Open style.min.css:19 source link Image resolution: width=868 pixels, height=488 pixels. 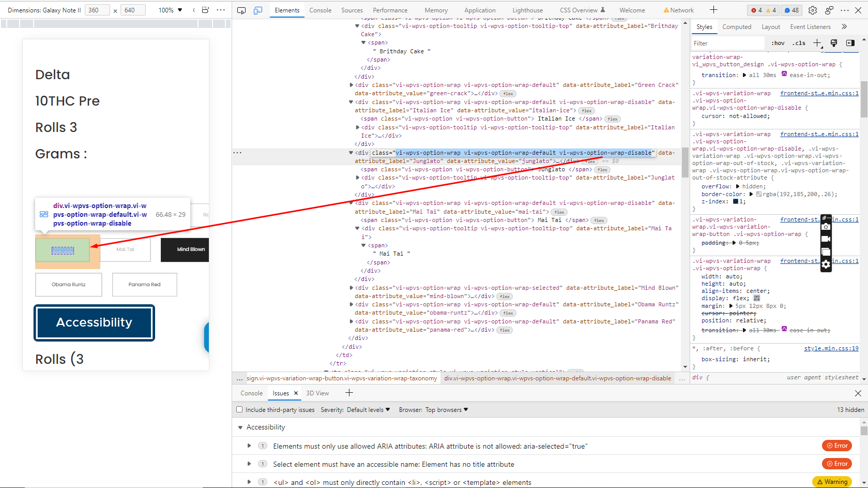point(831,348)
